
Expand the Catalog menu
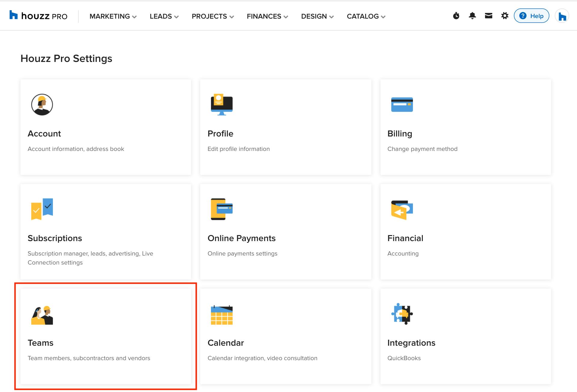[x=366, y=16]
